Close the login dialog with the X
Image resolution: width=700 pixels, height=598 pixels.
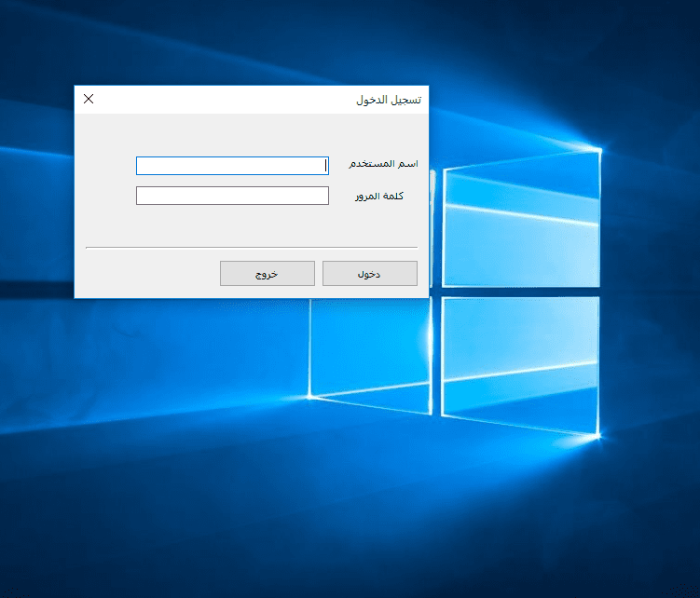pos(89,99)
